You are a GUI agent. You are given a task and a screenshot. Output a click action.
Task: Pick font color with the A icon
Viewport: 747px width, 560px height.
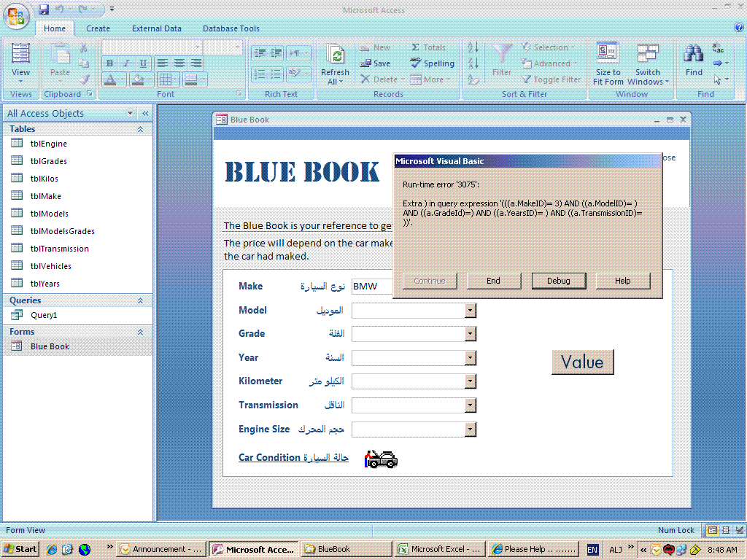click(x=110, y=79)
